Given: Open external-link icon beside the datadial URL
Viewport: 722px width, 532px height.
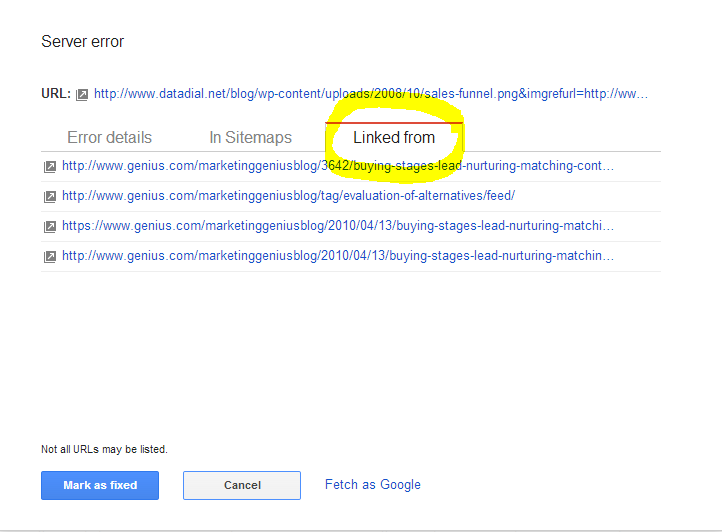Looking at the screenshot, I should 82,94.
